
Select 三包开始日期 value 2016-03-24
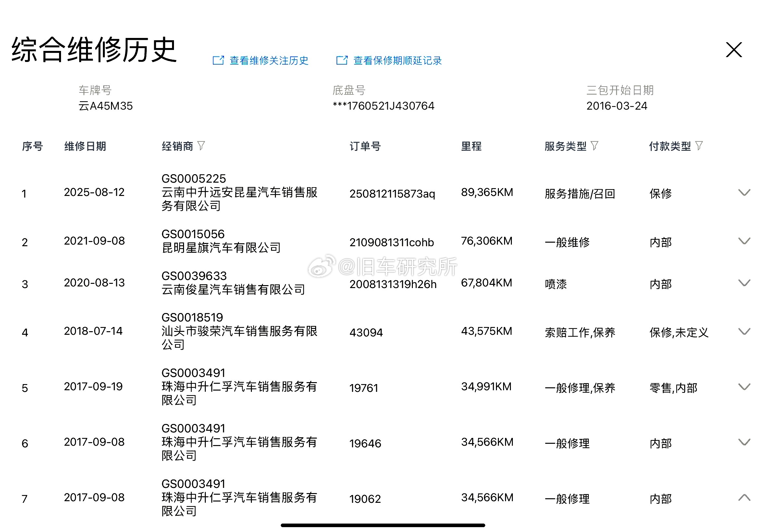pos(617,106)
